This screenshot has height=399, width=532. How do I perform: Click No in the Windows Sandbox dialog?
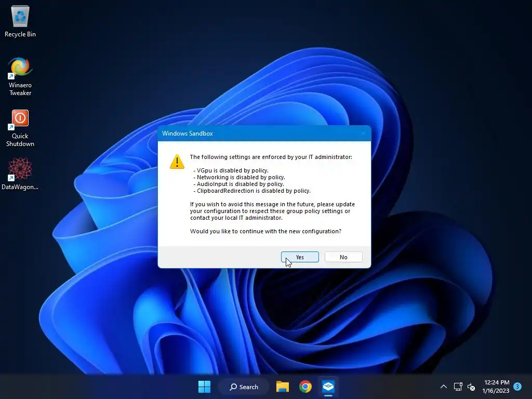[343, 257]
